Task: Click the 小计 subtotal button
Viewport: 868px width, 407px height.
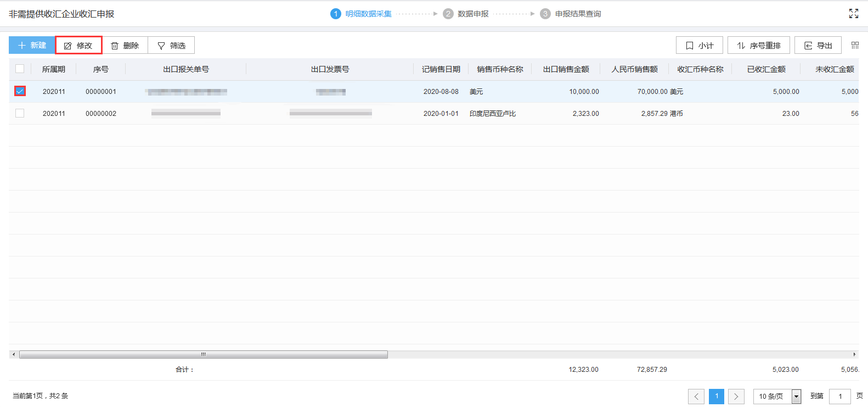Action: point(700,45)
